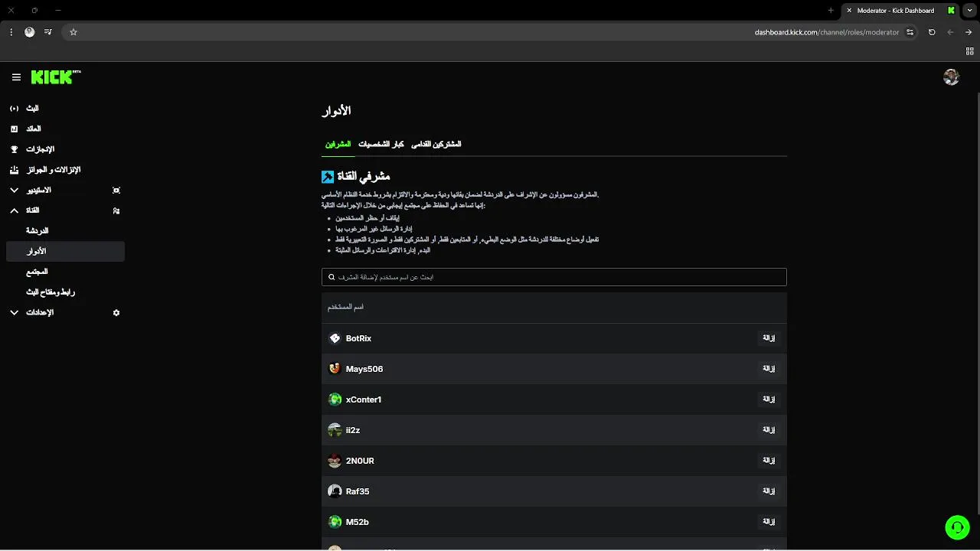
Task: Open the browser profile icon
Action: pyautogui.click(x=29, y=32)
